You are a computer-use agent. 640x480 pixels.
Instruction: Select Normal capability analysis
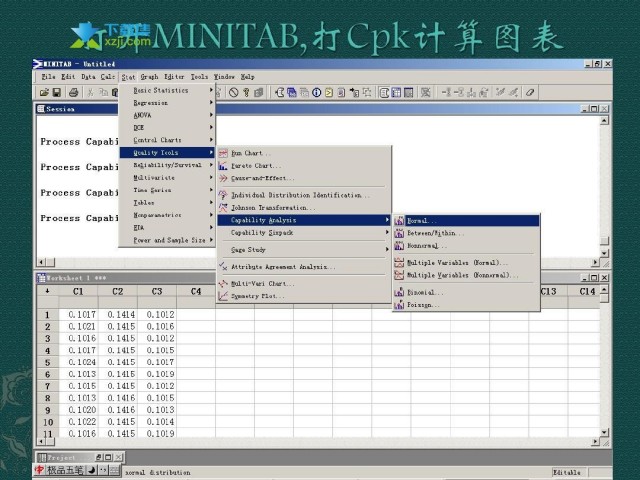pyautogui.click(x=466, y=221)
